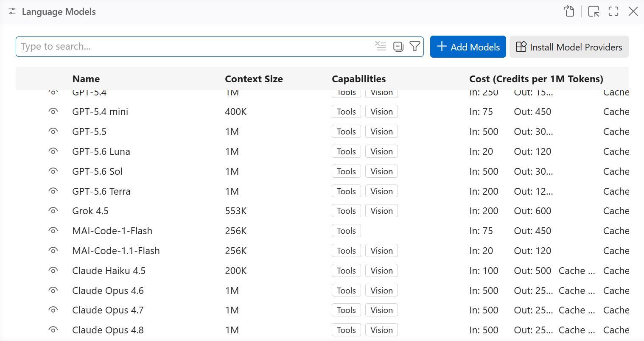The width and height of the screenshot is (644, 341).
Task: Click In: 100 cost for Claude Haiku 4.5
Action: tap(484, 271)
